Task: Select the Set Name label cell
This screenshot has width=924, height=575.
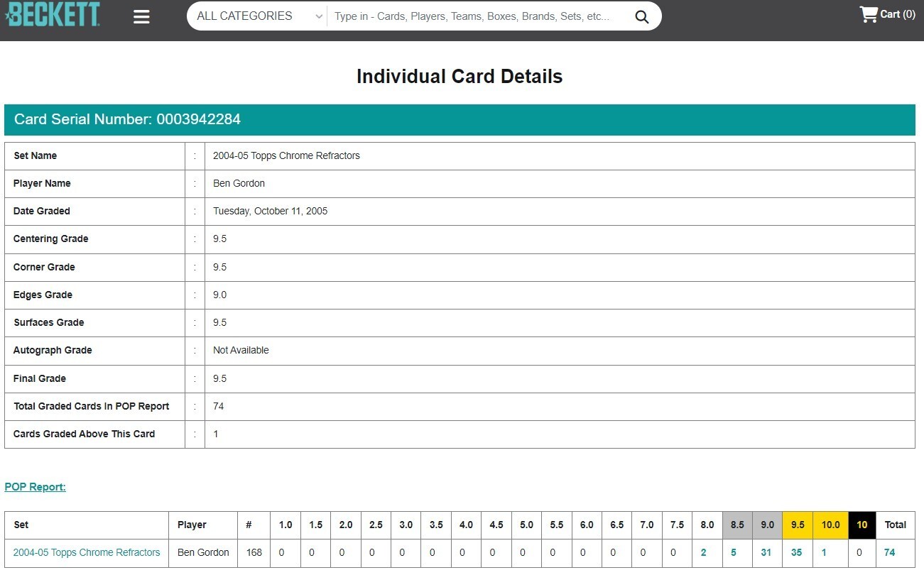Action: (x=94, y=155)
